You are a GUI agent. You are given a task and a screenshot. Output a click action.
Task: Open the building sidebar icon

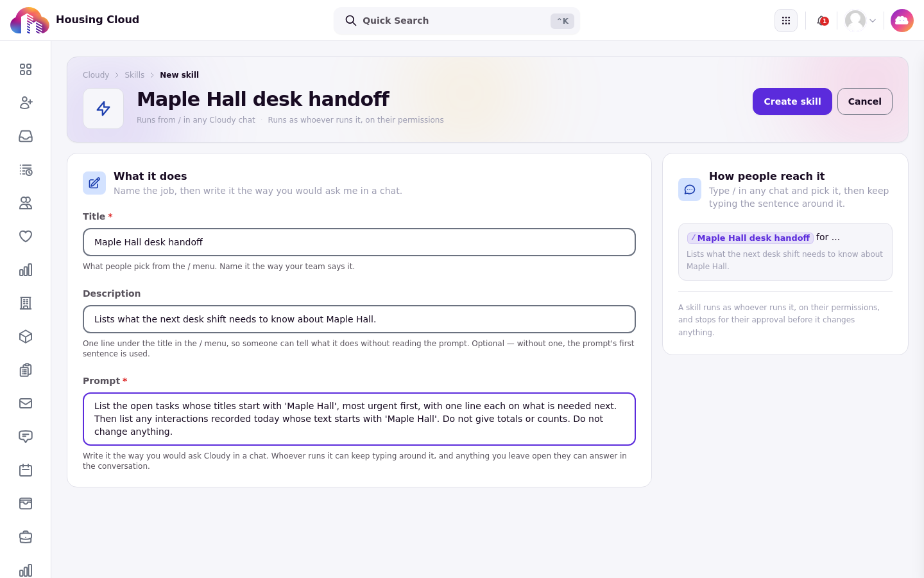point(26,303)
